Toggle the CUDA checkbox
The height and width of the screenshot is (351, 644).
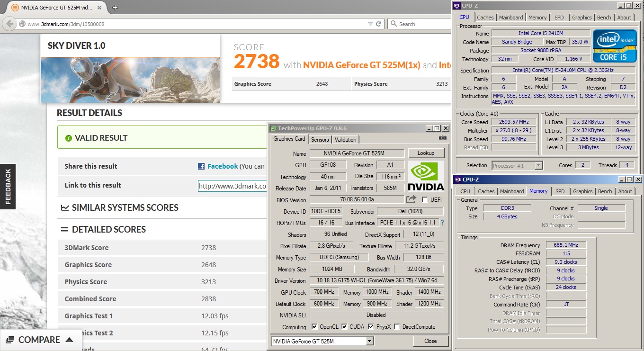click(x=344, y=327)
